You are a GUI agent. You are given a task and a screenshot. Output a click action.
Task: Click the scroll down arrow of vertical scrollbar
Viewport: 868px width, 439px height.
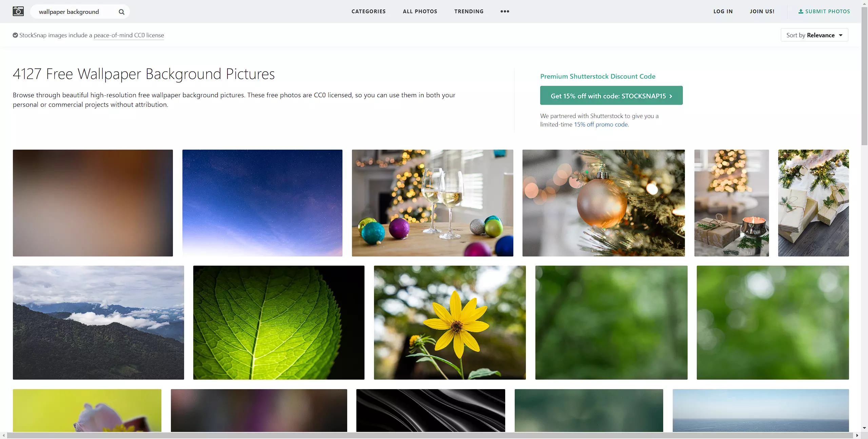pos(864,428)
